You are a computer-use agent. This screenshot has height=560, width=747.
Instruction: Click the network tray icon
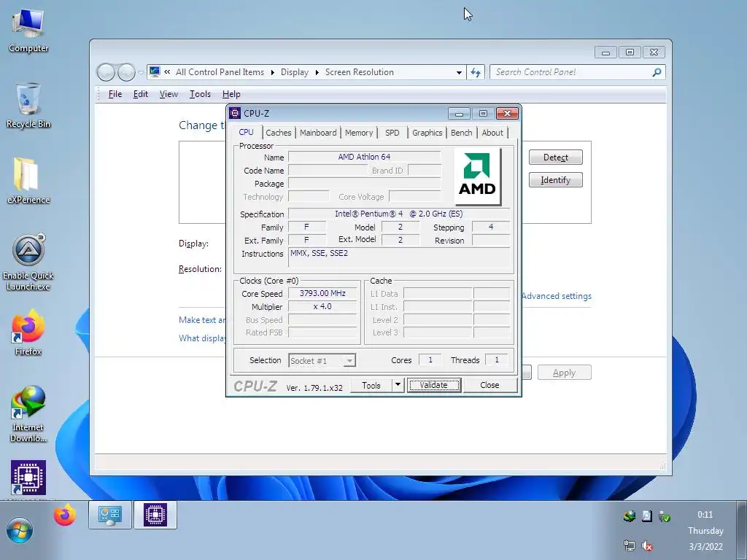point(630,545)
